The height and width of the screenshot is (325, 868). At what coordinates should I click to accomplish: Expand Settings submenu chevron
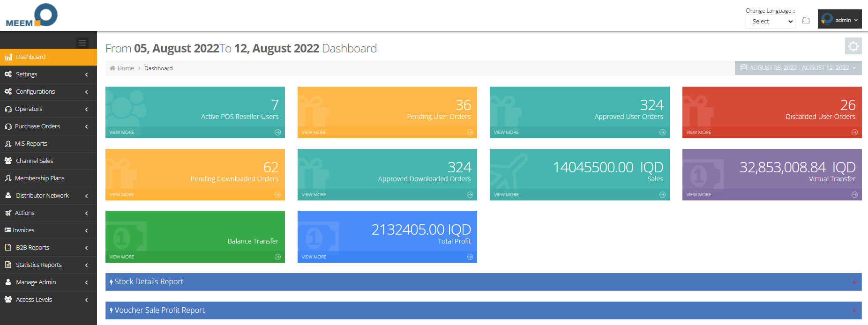(x=87, y=75)
